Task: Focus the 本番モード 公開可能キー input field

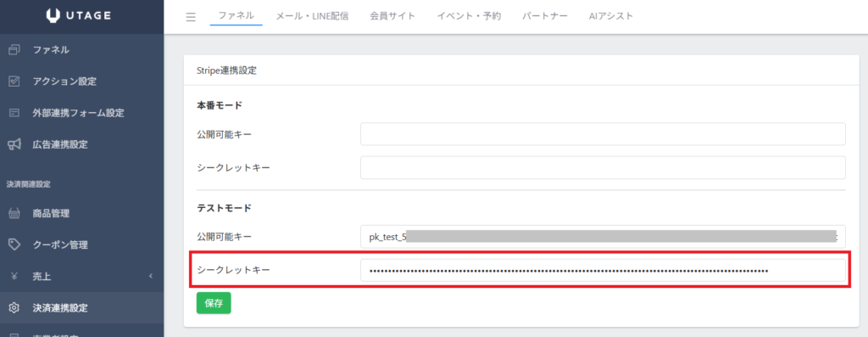Action: click(x=603, y=134)
